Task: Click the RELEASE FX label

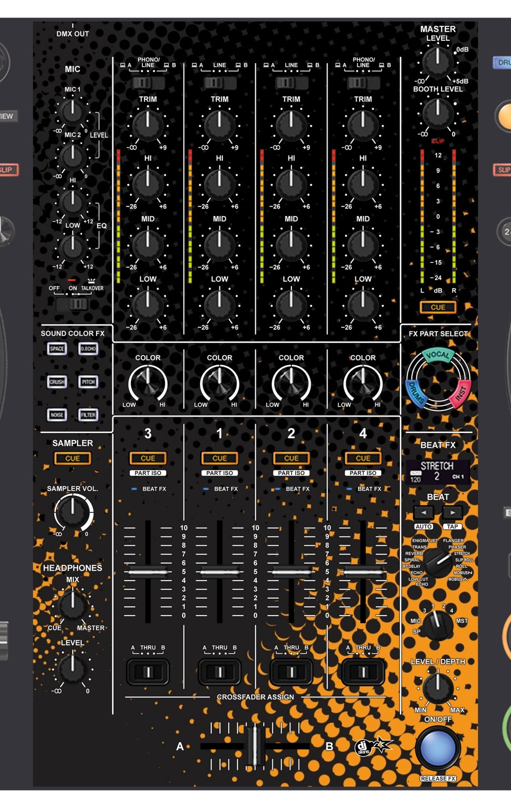Action: click(438, 778)
